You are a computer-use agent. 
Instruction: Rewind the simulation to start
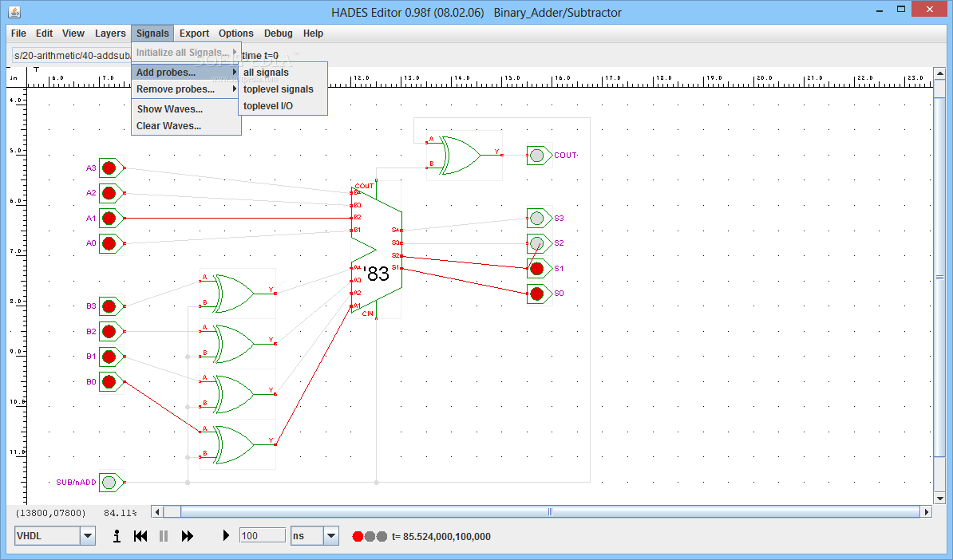coord(140,536)
